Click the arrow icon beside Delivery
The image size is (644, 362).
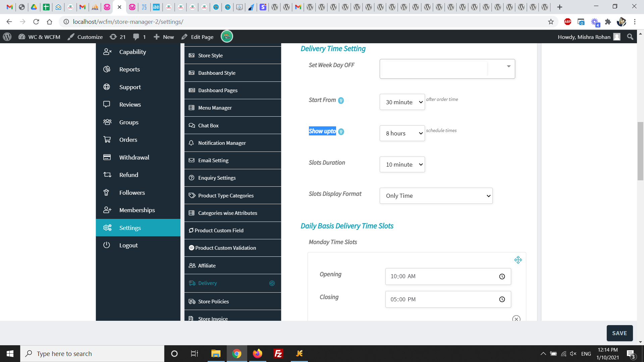tap(272, 283)
